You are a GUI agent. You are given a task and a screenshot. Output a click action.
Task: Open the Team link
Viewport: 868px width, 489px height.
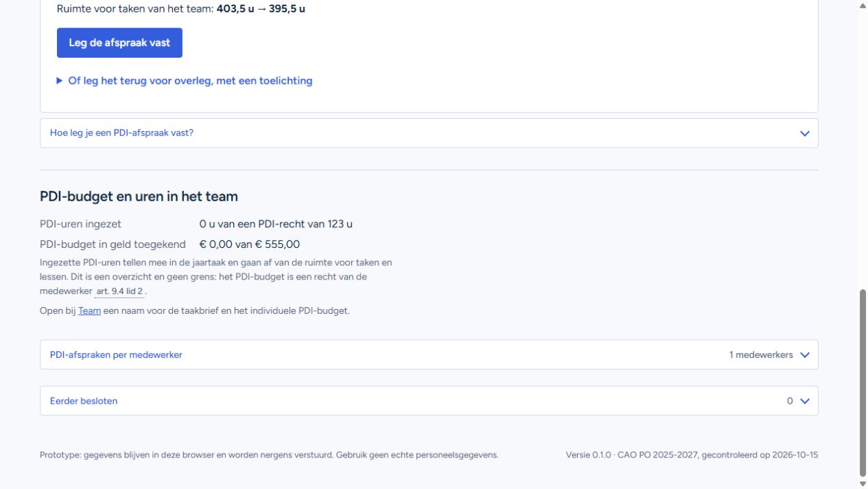(89, 311)
